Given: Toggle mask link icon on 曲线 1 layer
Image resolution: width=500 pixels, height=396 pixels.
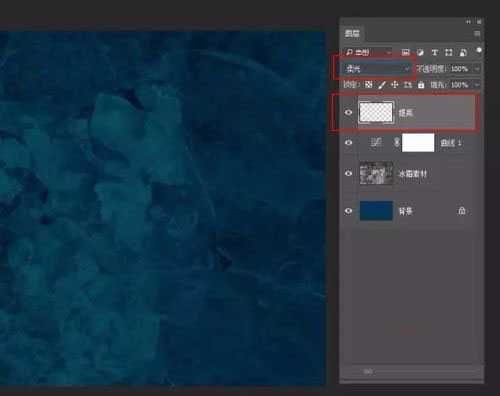Looking at the screenshot, I should [x=396, y=143].
